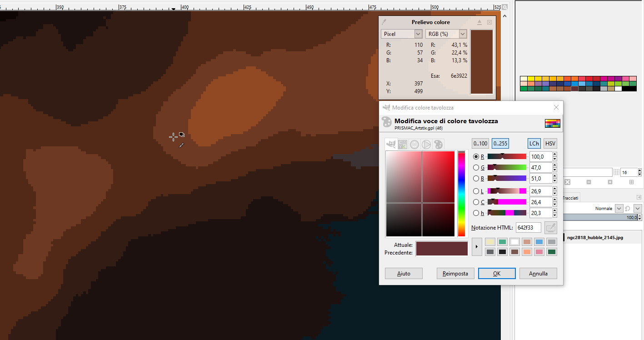
Task: Click the detach arrow icon in Prelievo colore
Action: (479, 22)
